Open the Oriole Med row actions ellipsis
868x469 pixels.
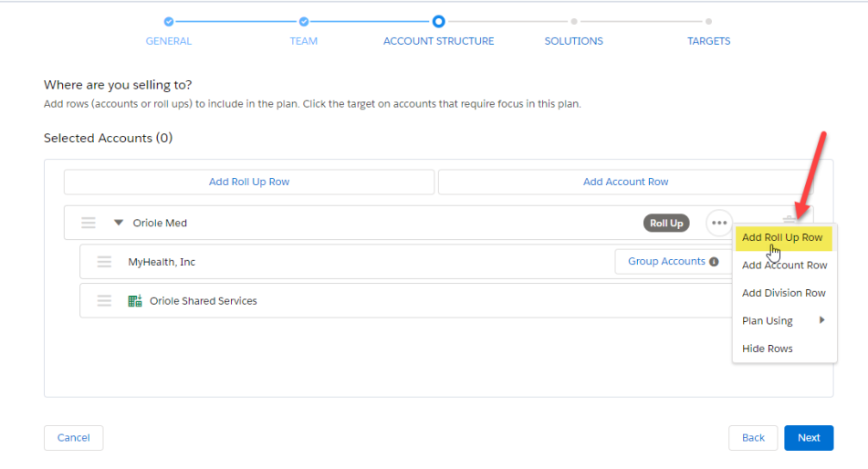click(719, 224)
